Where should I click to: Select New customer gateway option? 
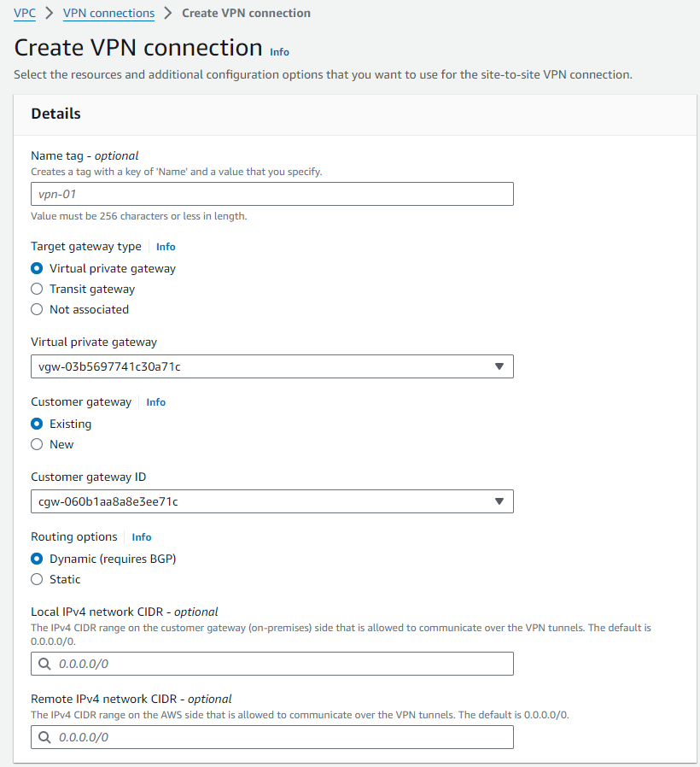coord(37,444)
